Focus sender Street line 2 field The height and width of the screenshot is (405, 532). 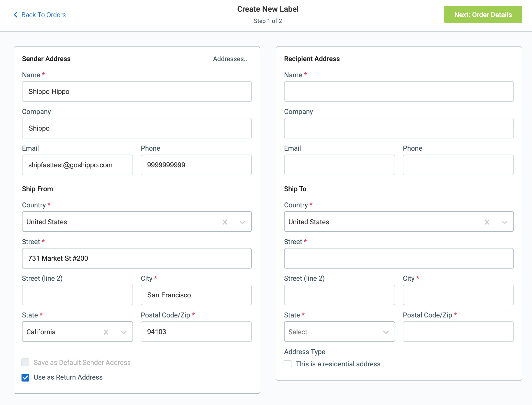78,295
